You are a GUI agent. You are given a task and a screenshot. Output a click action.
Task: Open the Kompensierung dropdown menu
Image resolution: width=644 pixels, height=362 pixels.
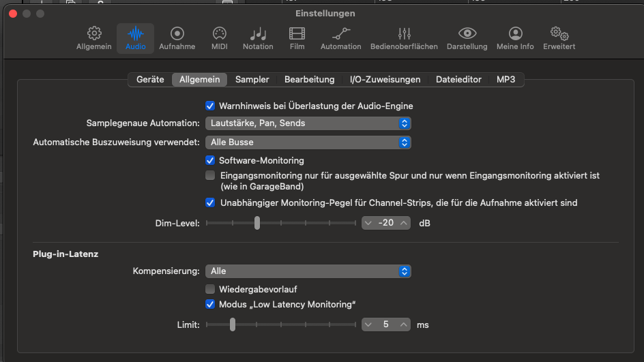click(x=308, y=271)
